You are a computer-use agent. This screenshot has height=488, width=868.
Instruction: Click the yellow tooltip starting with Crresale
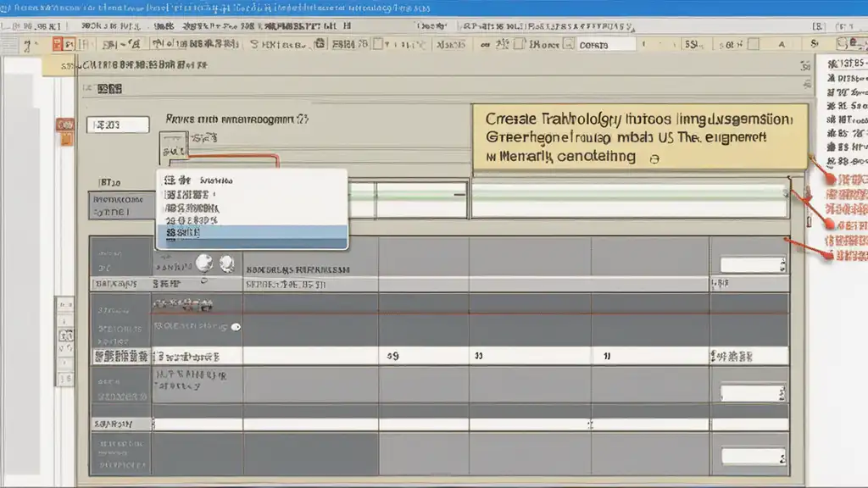click(641, 136)
